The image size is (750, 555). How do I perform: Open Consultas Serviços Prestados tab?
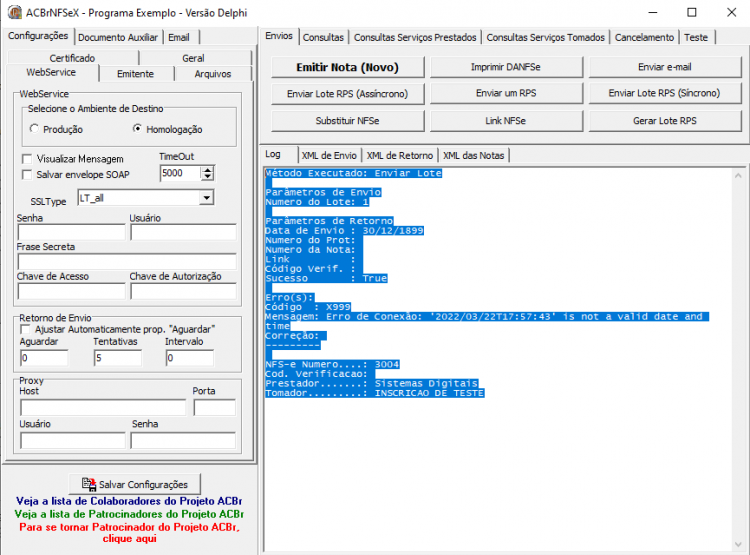415,37
